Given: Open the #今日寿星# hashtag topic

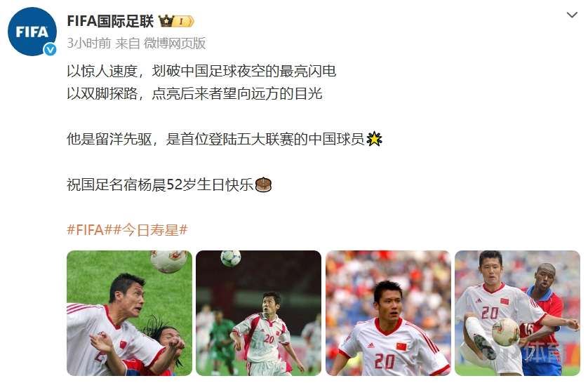Looking at the screenshot, I should coord(150,229).
